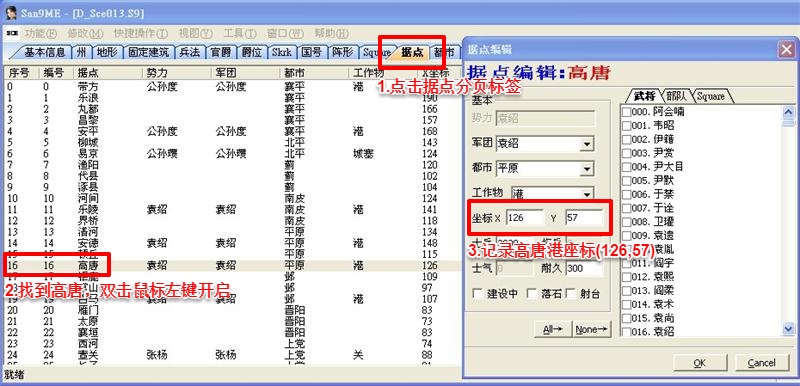Switch to the Skrk tab

point(282,52)
